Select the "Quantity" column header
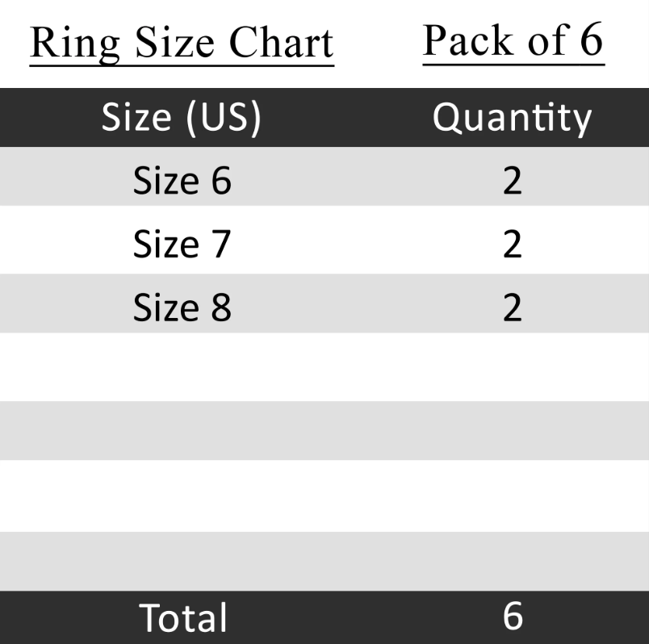This screenshot has height=644, width=649. coord(512,118)
